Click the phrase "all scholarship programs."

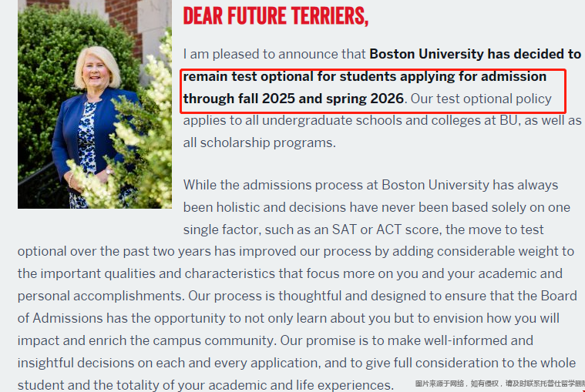(259, 142)
